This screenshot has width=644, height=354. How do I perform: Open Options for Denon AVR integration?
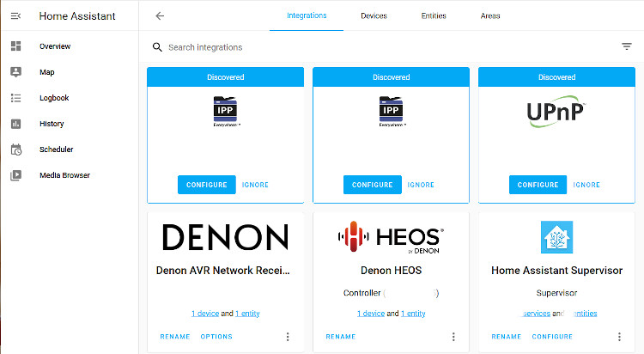point(216,337)
